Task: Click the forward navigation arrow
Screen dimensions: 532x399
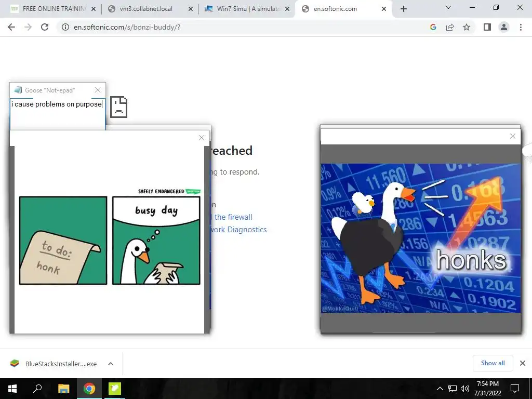Action: click(28, 27)
